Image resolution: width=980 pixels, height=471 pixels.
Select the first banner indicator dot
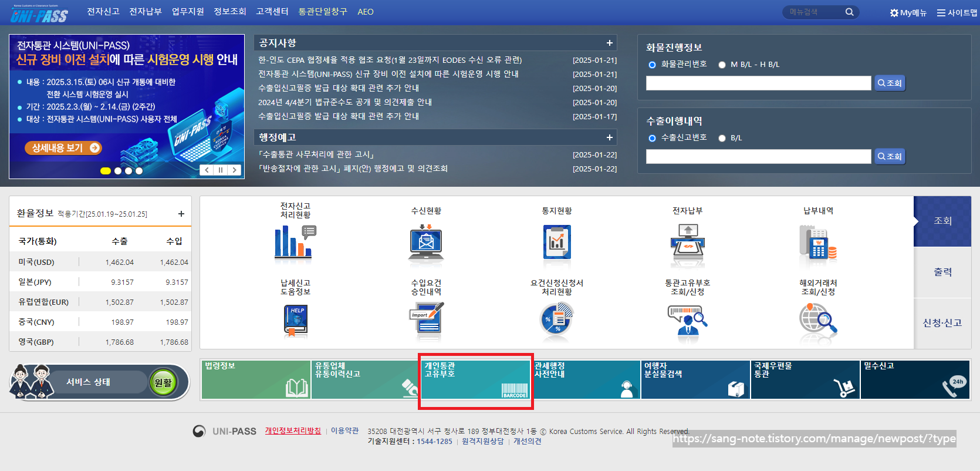click(106, 171)
